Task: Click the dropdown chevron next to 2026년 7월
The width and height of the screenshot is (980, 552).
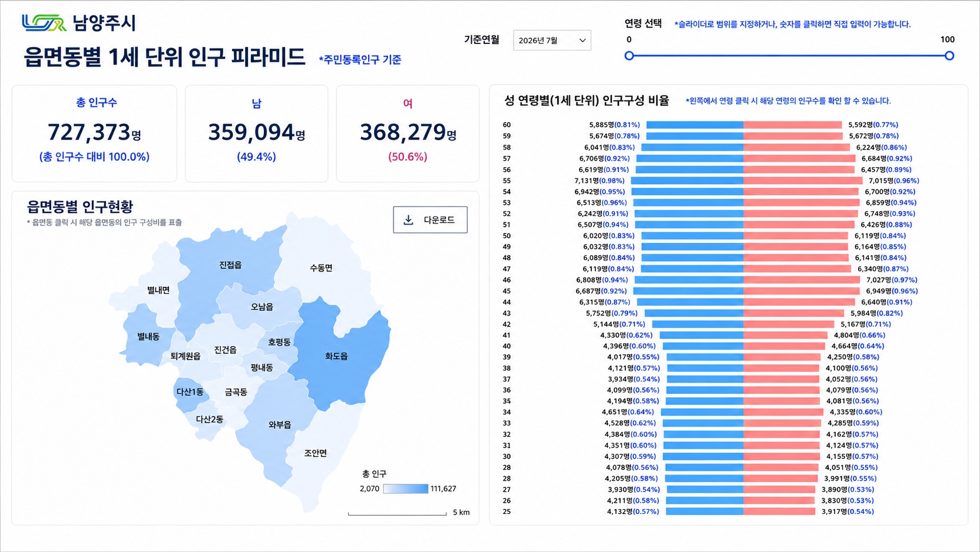Action: (582, 40)
